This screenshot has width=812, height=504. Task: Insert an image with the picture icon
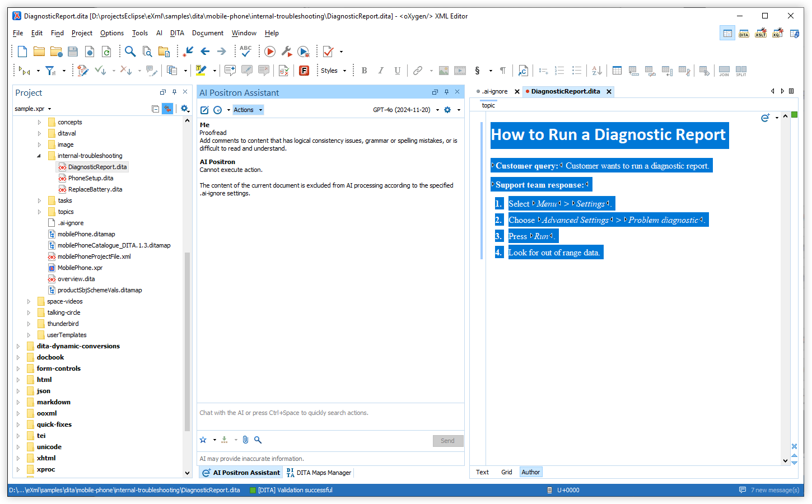click(x=444, y=71)
